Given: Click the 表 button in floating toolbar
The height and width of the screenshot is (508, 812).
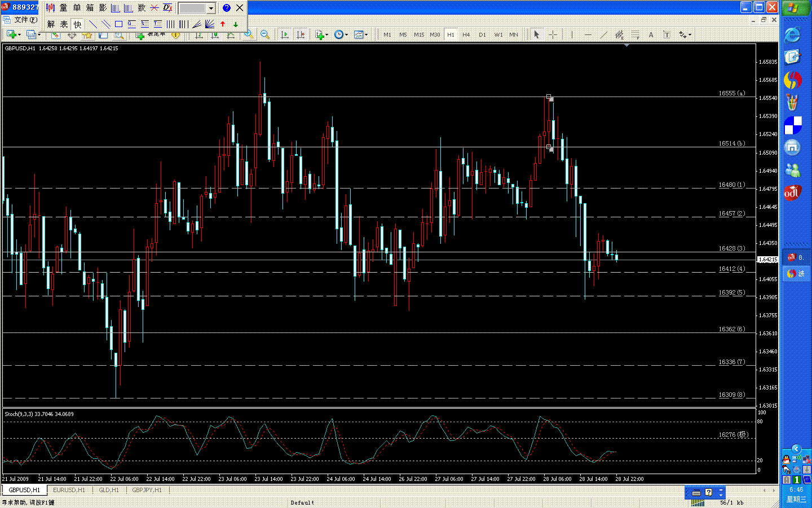Looking at the screenshot, I should pos(64,24).
